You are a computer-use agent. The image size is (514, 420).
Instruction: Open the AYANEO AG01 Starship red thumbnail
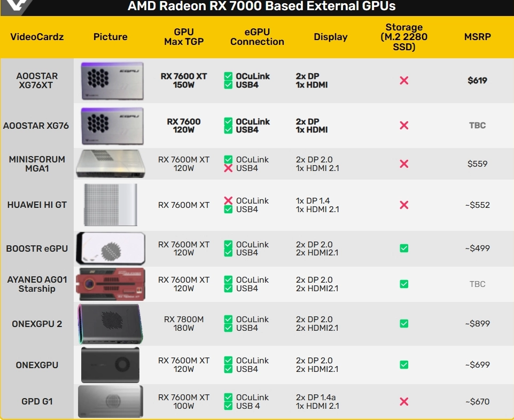tap(110, 284)
